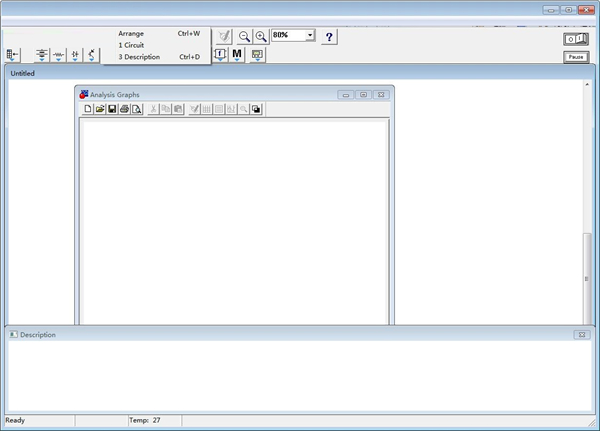Print from the Analysis Graphs toolbar
600x431 pixels.
[124, 109]
